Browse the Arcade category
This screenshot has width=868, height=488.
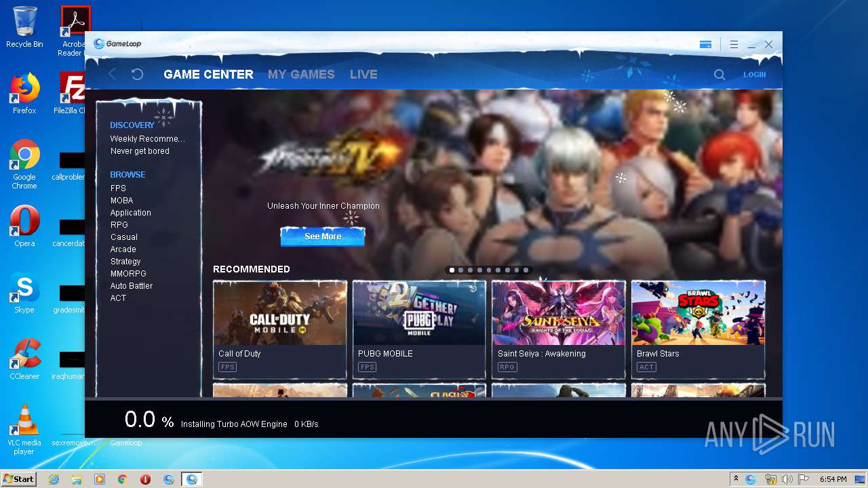123,249
